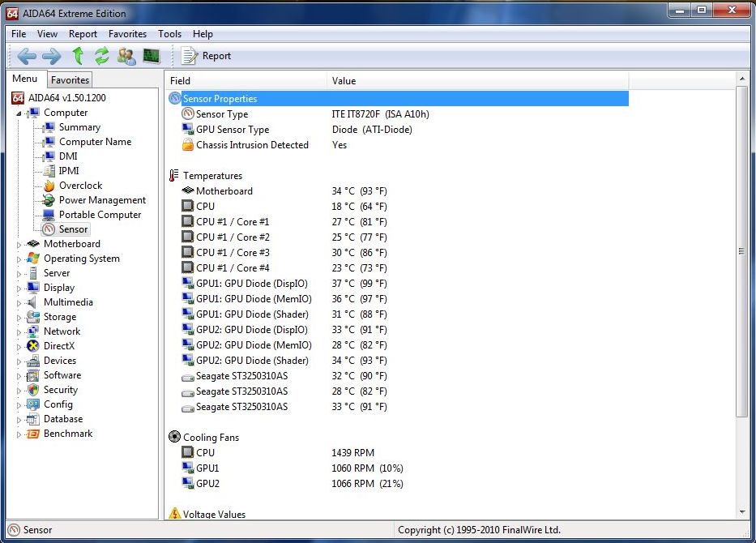
Task: Select the DMI icon in tree
Action: [x=49, y=156]
